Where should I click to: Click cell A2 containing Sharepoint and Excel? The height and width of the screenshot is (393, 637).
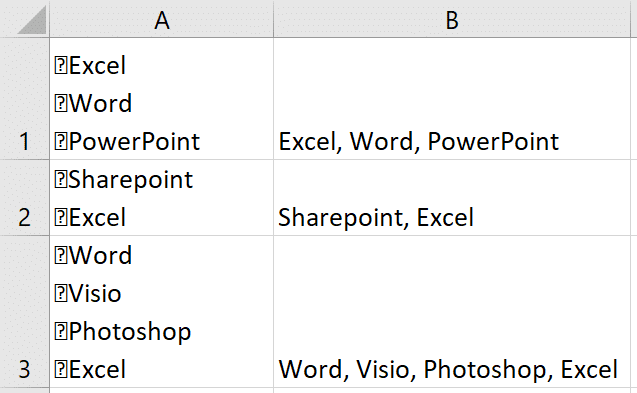162,198
